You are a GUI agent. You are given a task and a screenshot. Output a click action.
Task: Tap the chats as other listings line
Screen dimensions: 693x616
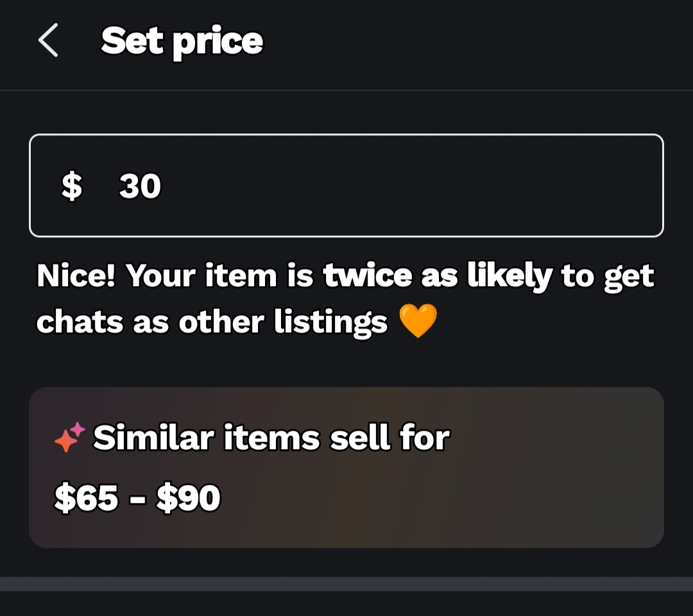(212, 322)
